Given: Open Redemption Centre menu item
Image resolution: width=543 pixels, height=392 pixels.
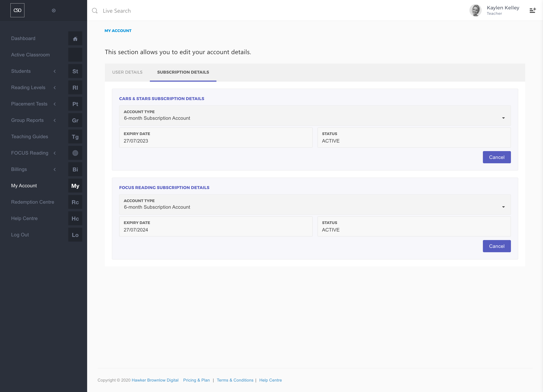Looking at the screenshot, I should (x=33, y=202).
